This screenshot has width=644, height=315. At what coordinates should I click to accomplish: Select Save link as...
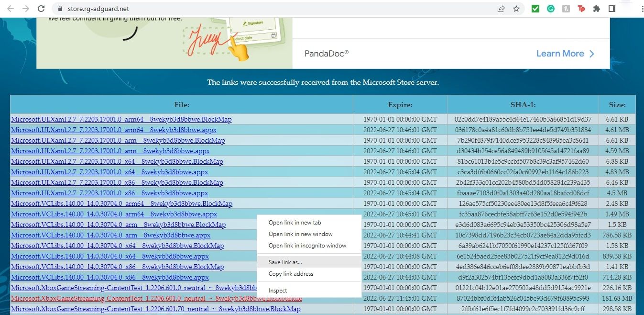[309, 262]
